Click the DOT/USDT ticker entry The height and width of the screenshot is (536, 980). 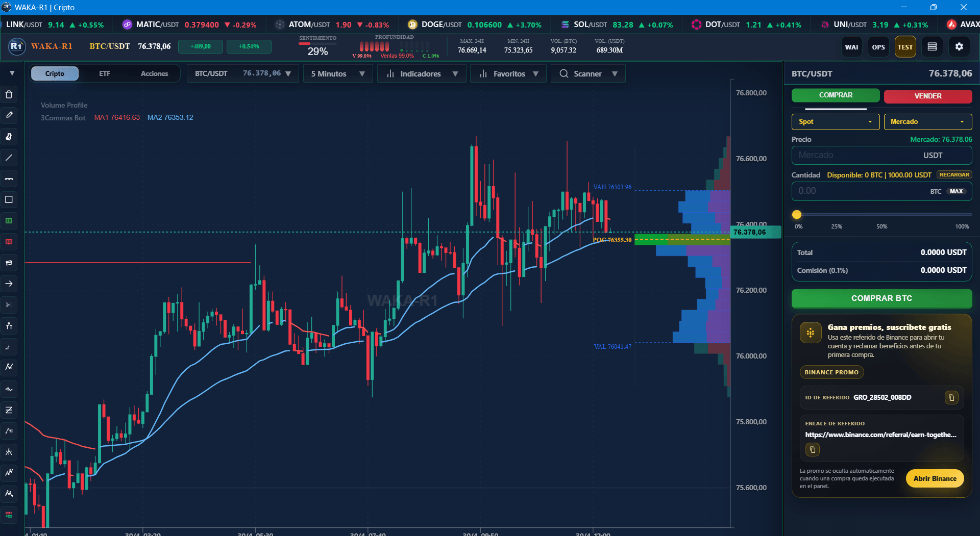coord(746,24)
